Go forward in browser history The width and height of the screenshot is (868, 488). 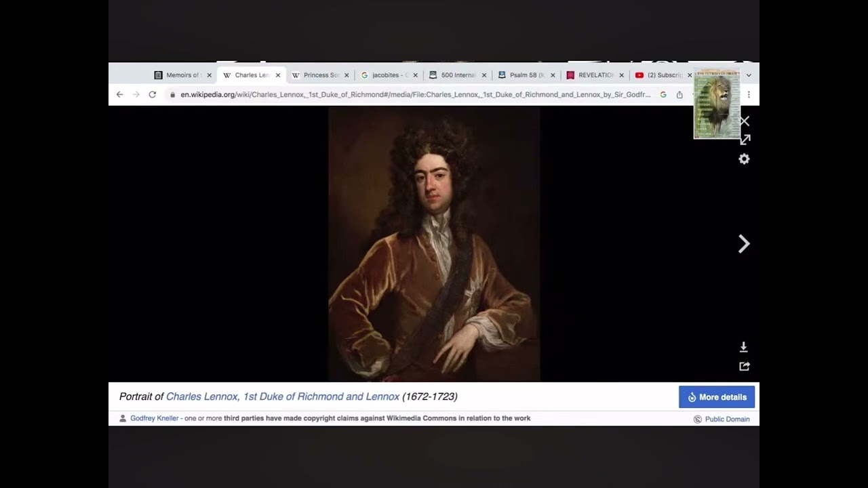[136, 95]
